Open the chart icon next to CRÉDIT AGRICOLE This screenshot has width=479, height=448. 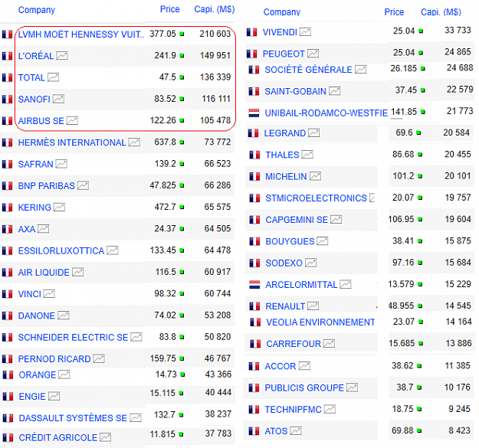click(106, 437)
